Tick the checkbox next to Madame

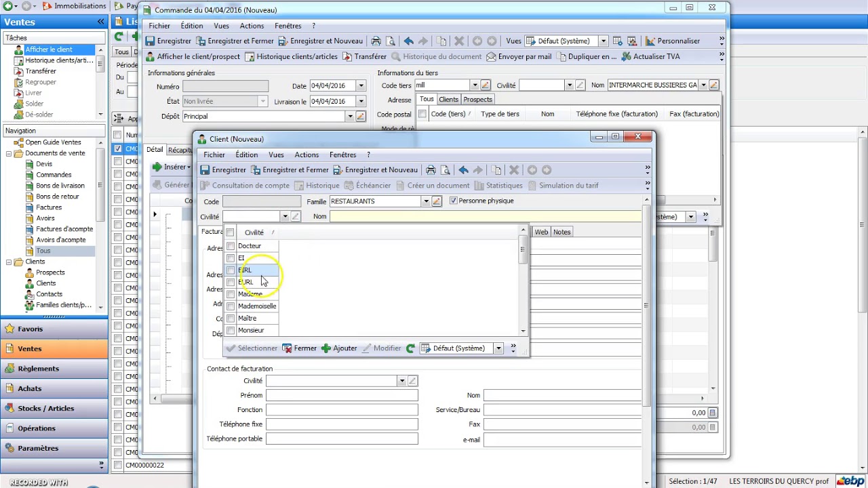(x=231, y=294)
